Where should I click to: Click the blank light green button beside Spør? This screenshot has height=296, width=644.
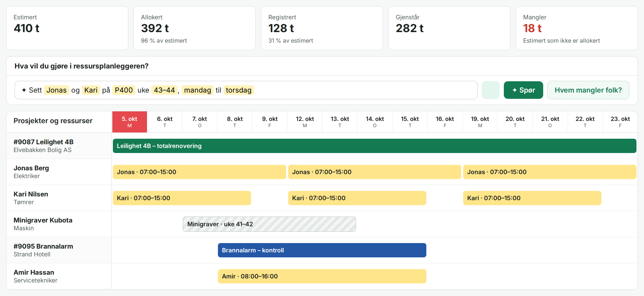coord(491,90)
